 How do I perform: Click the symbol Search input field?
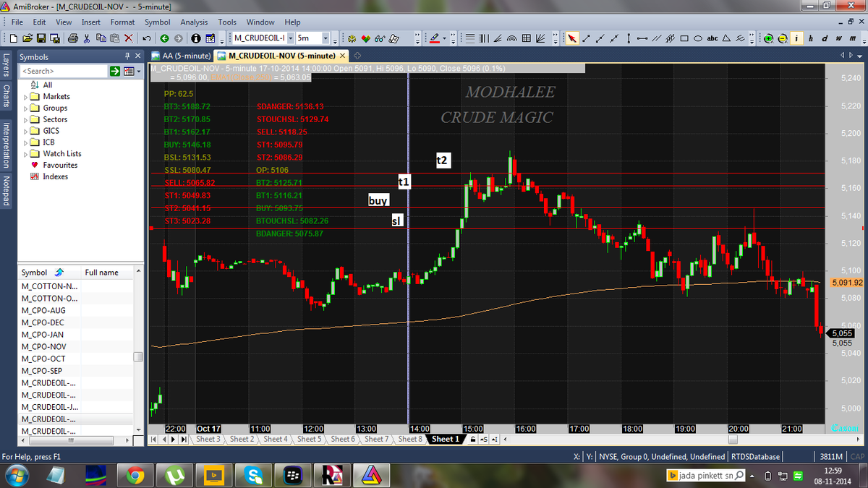pos(64,71)
